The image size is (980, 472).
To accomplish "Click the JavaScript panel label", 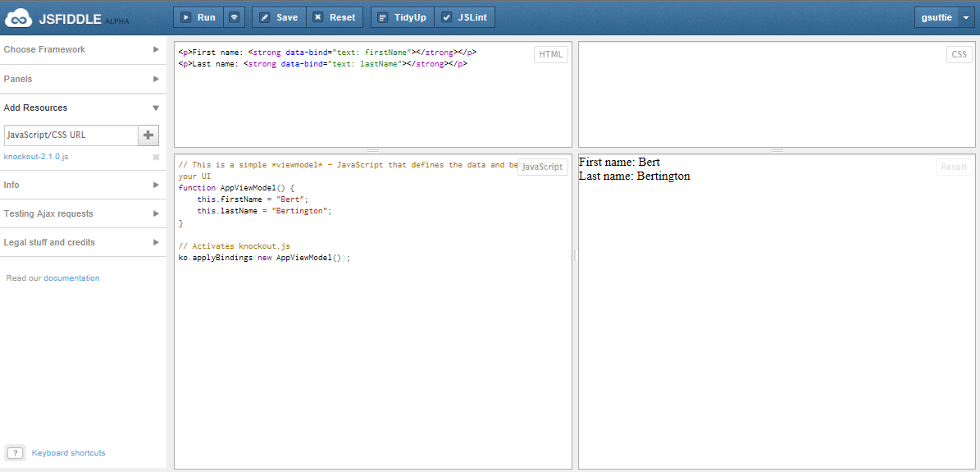I will (543, 167).
